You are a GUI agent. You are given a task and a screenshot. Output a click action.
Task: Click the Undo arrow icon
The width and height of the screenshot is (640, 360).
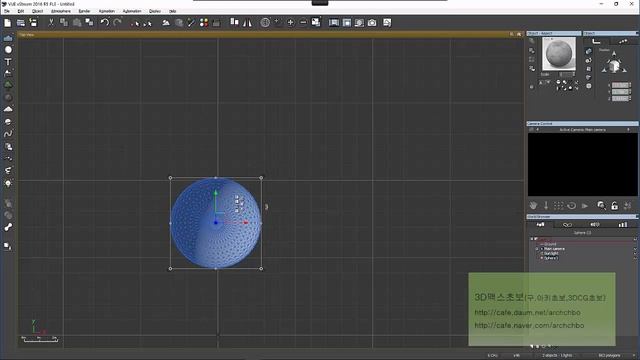pos(105,23)
